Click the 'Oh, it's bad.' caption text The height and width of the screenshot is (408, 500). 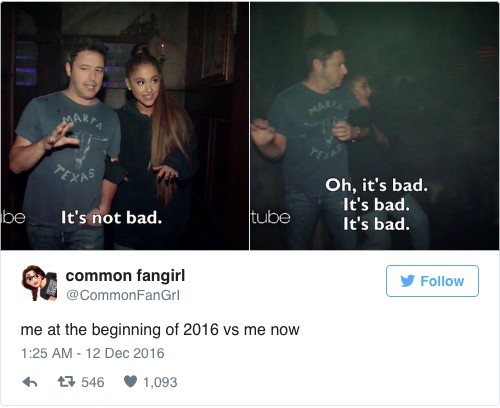tap(376, 186)
